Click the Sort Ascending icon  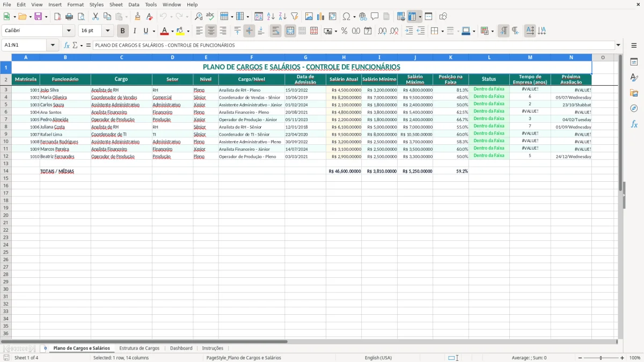pyautogui.click(x=271, y=17)
